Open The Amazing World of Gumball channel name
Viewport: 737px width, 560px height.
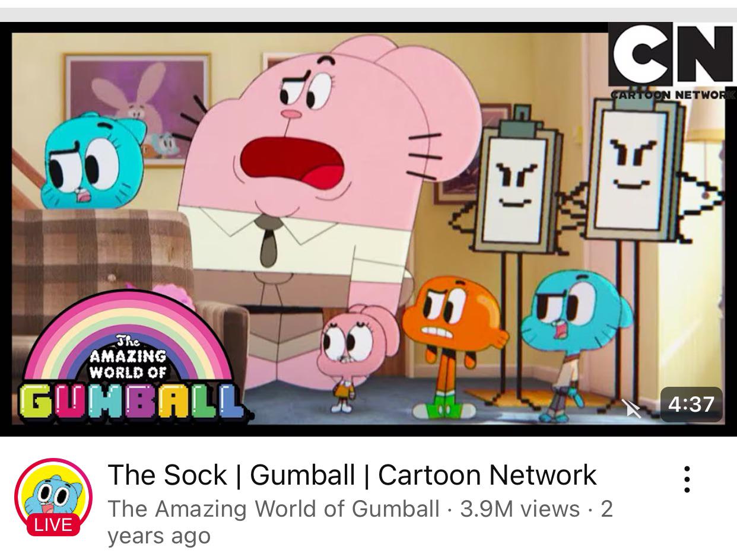tap(274, 509)
